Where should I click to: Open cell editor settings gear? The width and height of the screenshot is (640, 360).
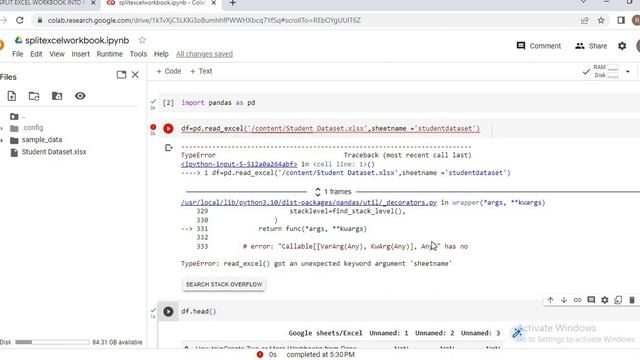click(604, 300)
